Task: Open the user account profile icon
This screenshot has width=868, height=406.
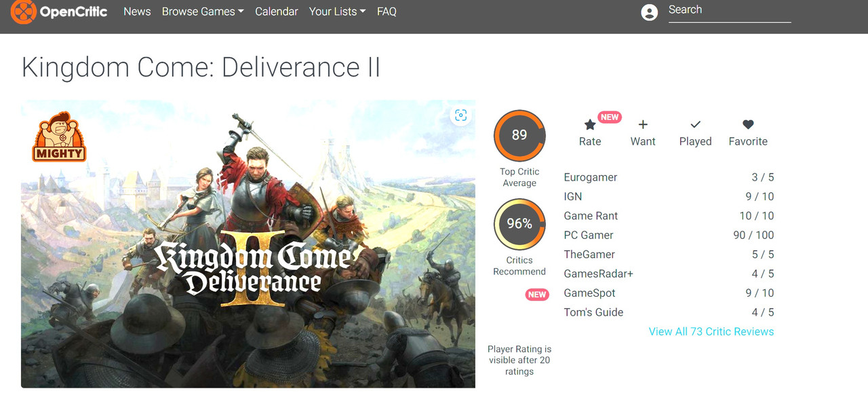Action: click(650, 12)
